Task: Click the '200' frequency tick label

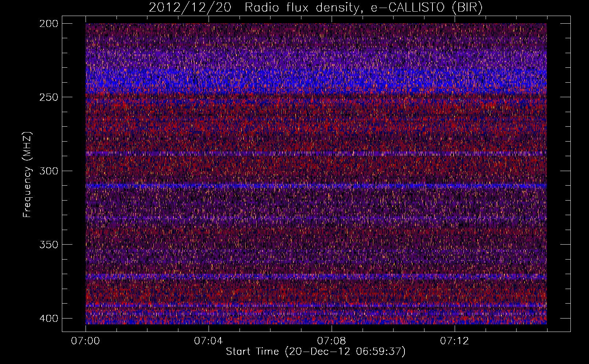Action: tap(49, 23)
